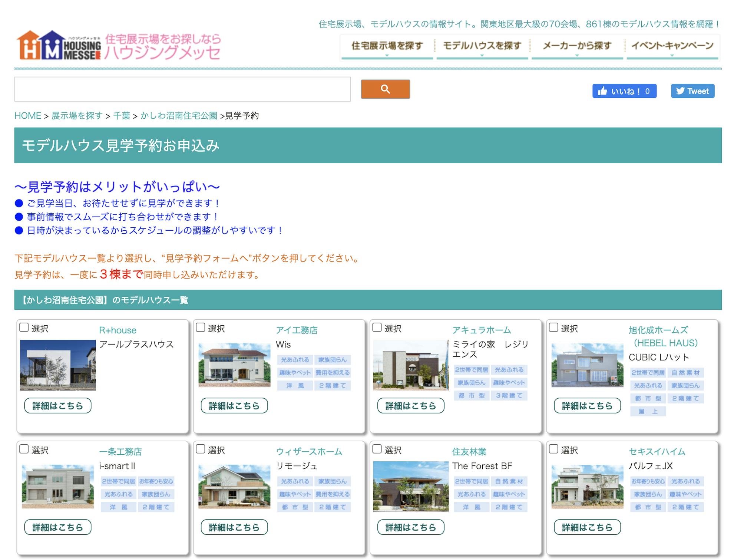This screenshot has width=734, height=560.
Task: Click 詳細はこちら for ウィザースホーム
Action: pyautogui.click(x=234, y=527)
